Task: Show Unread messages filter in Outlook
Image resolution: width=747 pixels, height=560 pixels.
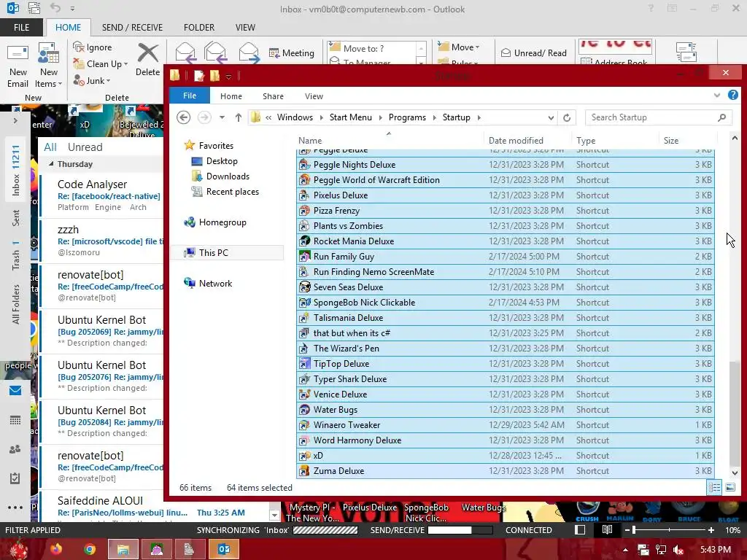Action: coord(85,147)
